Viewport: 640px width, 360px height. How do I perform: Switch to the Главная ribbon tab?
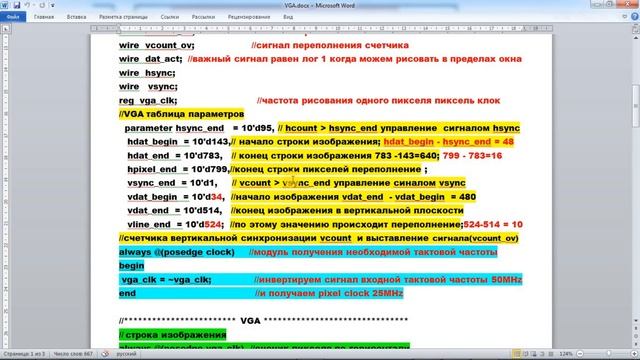click(x=44, y=17)
